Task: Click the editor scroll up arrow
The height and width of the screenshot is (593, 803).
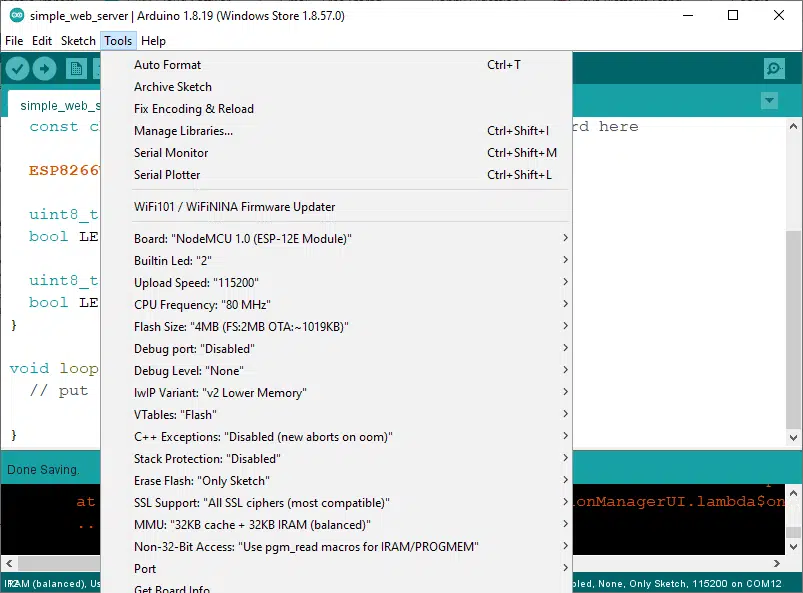Action: click(x=793, y=126)
